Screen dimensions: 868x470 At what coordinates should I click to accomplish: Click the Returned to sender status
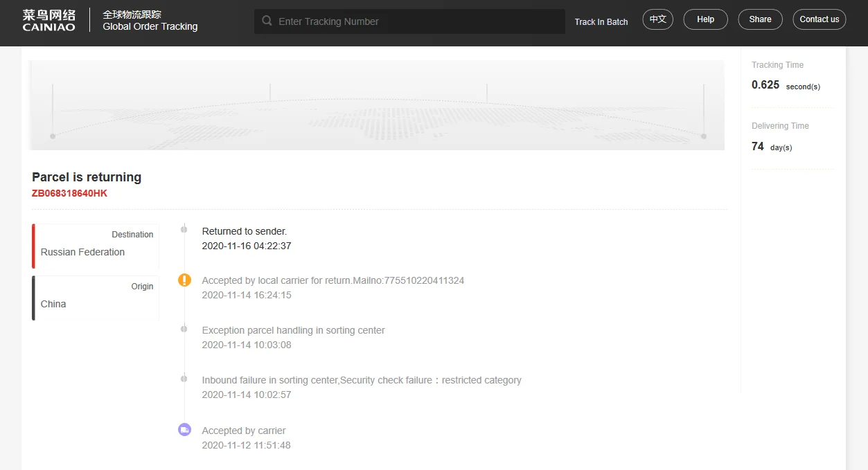tap(245, 231)
